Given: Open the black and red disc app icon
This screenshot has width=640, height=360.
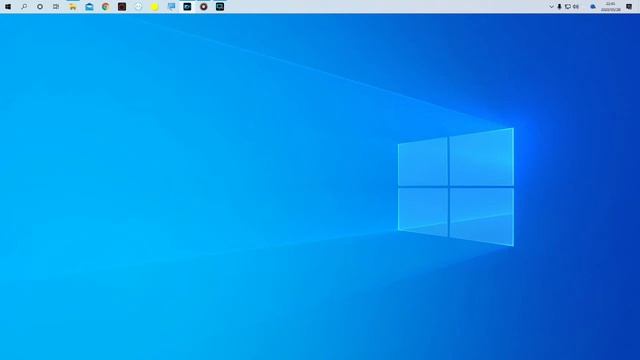Looking at the screenshot, I should [x=204, y=7].
